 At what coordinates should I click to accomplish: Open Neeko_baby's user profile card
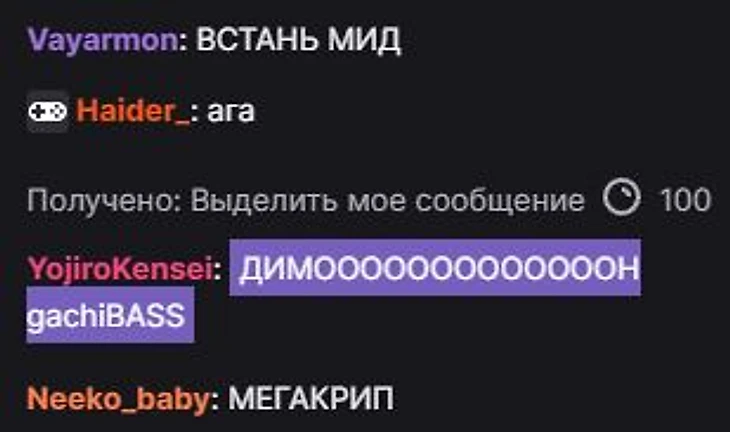pyautogui.click(x=118, y=399)
